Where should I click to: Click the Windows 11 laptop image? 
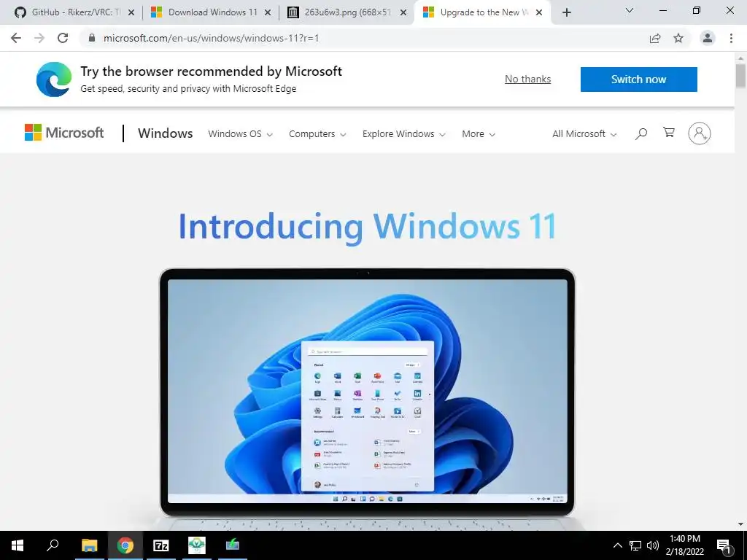pyautogui.click(x=368, y=398)
